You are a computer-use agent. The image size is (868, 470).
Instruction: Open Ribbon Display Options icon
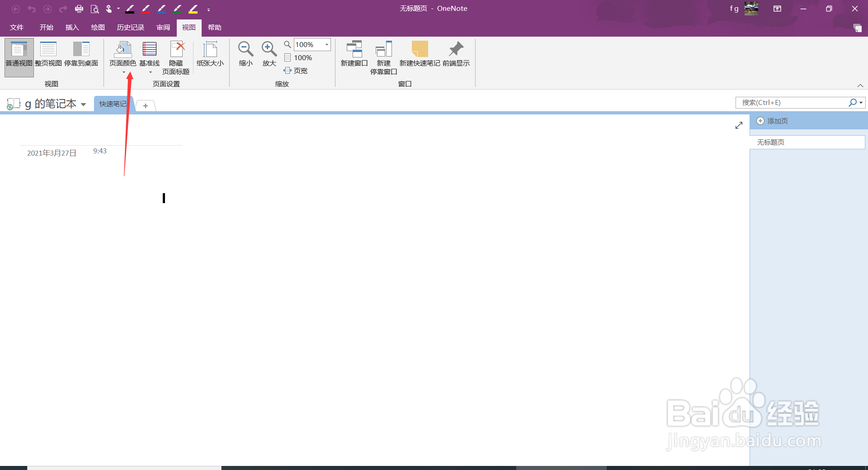point(777,9)
